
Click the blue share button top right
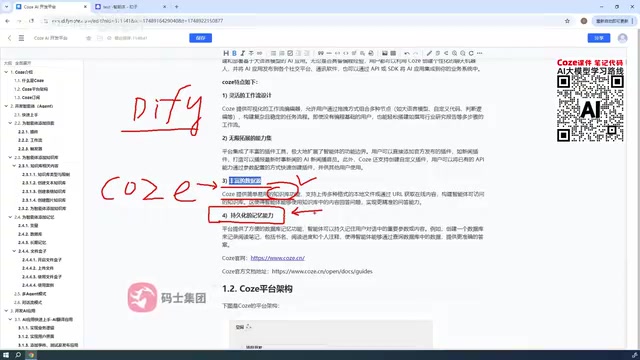[599, 38]
